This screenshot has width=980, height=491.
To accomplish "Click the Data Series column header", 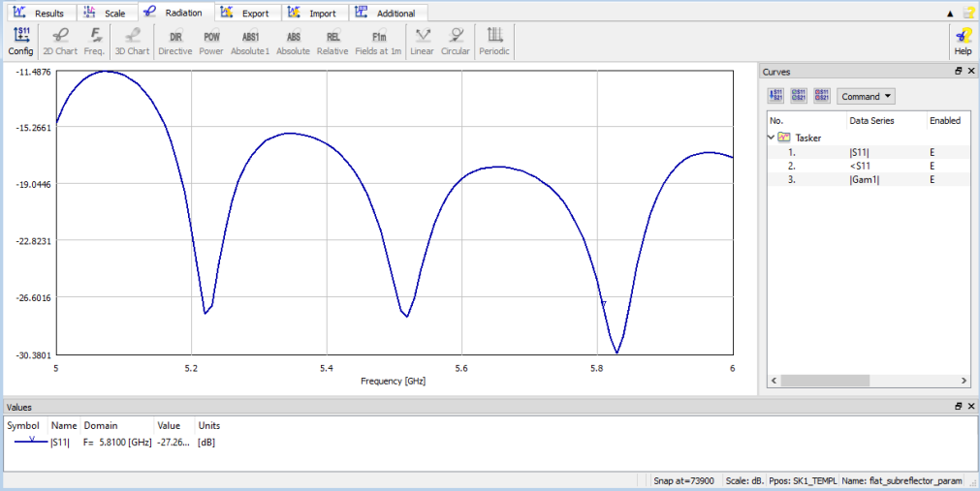I will (x=886, y=120).
